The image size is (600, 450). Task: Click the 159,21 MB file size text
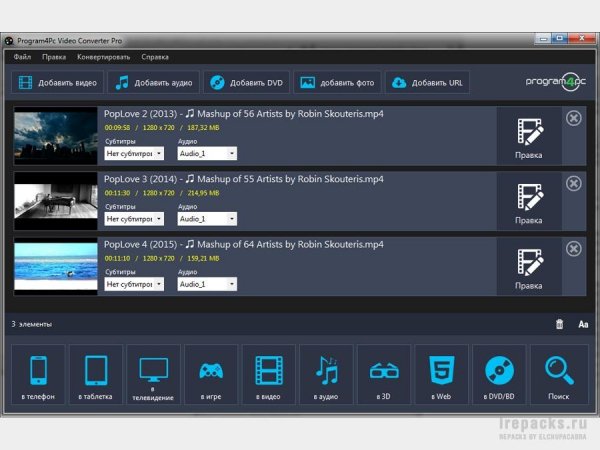(x=203, y=259)
